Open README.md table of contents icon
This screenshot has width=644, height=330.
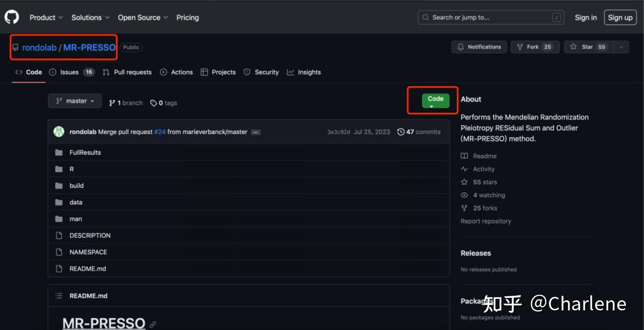(x=59, y=296)
